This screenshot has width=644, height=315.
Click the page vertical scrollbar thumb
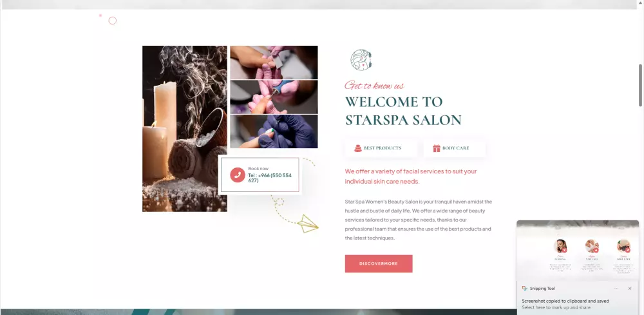[x=640, y=86]
